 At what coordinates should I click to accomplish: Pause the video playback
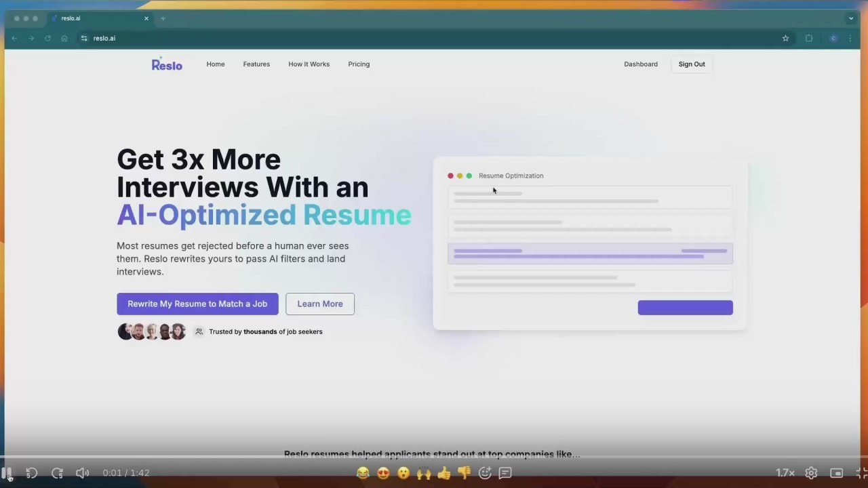tap(7, 472)
